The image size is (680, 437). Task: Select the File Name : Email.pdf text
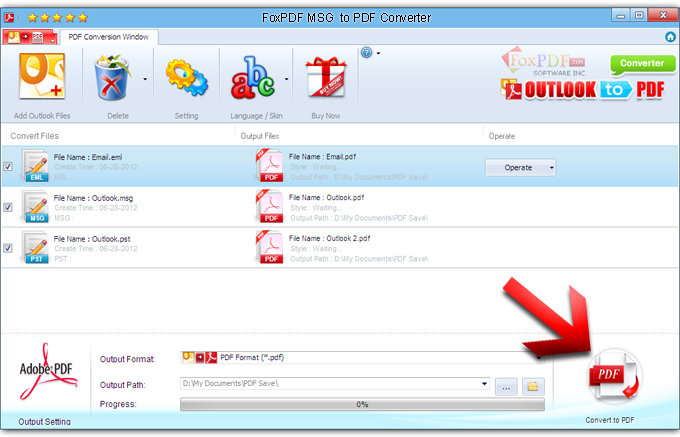[x=322, y=157]
